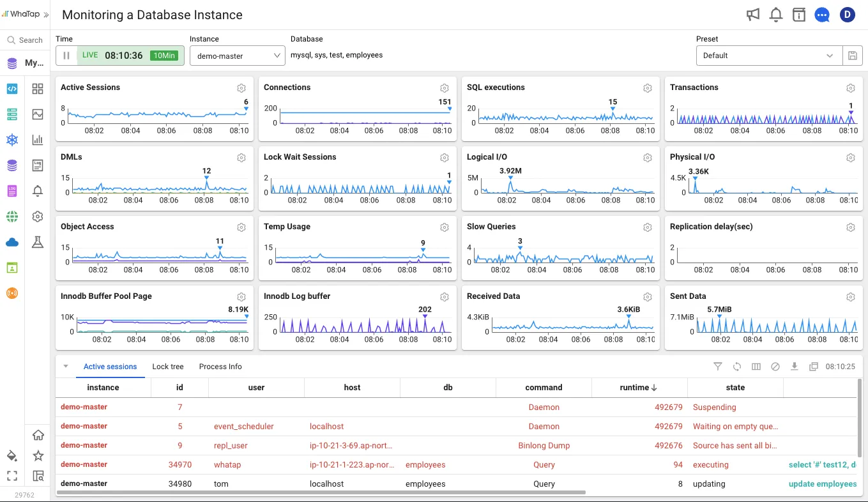Open the purple LOG product icon in the sidebar
Viewport: 868px width, 502px height.
[x=11, y=191]
